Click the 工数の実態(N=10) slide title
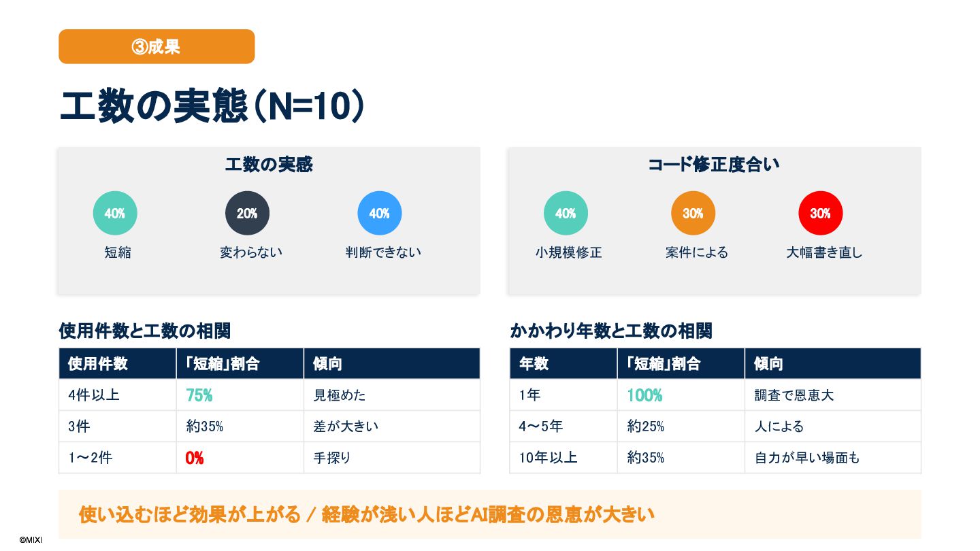This screenshot has width=980, height=551. click(x=212, y=107)
